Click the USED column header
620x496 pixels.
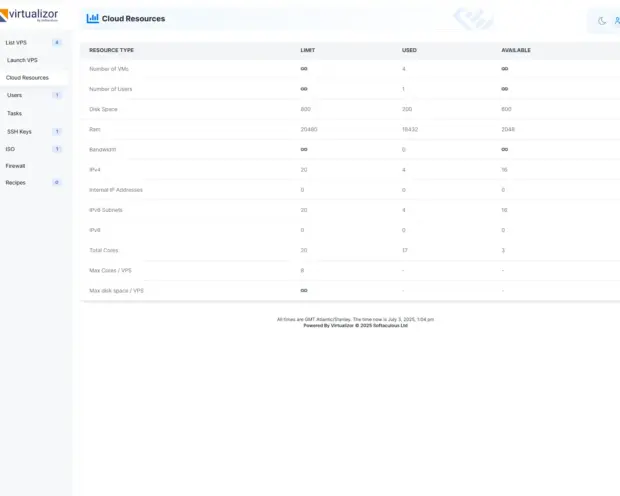pyautogui.click(x=409, y=50)
